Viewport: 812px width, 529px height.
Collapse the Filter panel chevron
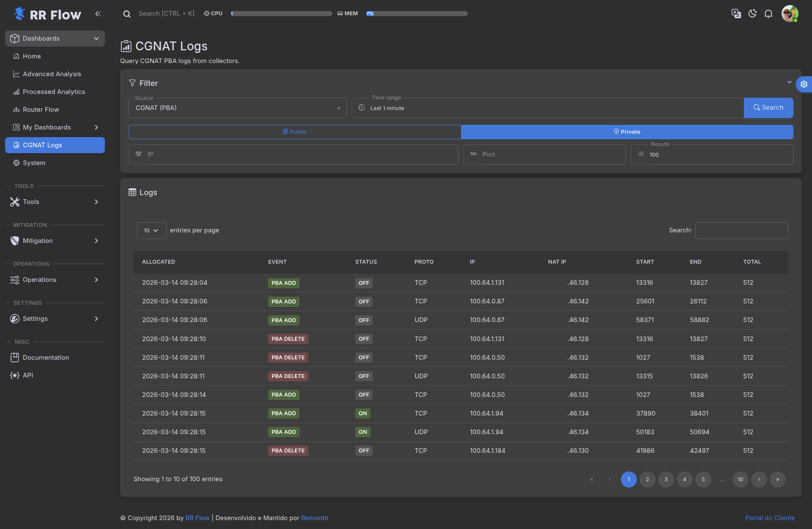click(x=789, y=82)
